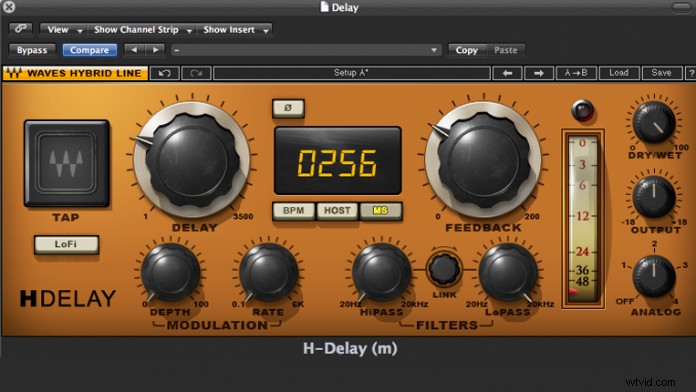Viewport: 696px width, 392px height.
Task: Click the DRY/WET knob
Action: click(x=654, y=122)
